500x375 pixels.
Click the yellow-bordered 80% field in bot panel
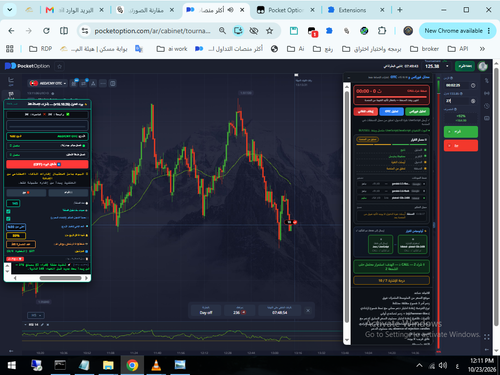16,236
